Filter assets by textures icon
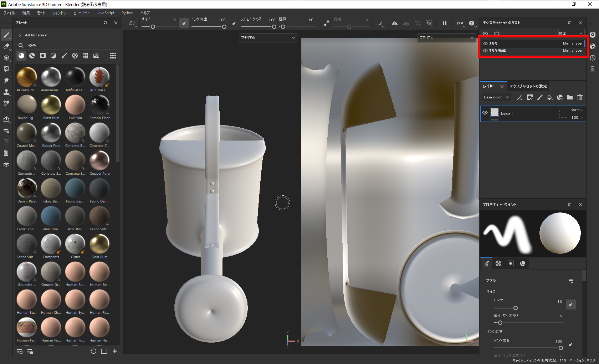Viewport: 599px width, 364px height. click(x=86, y=56)
